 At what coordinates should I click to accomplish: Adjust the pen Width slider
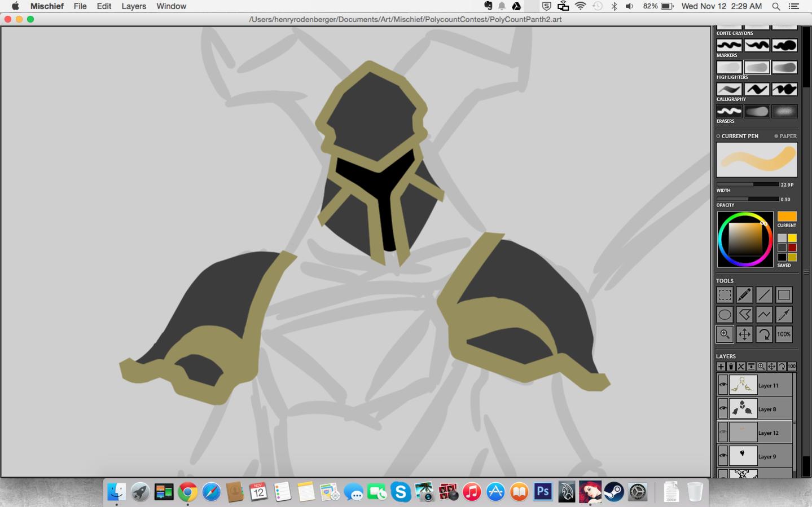[748, 184]
